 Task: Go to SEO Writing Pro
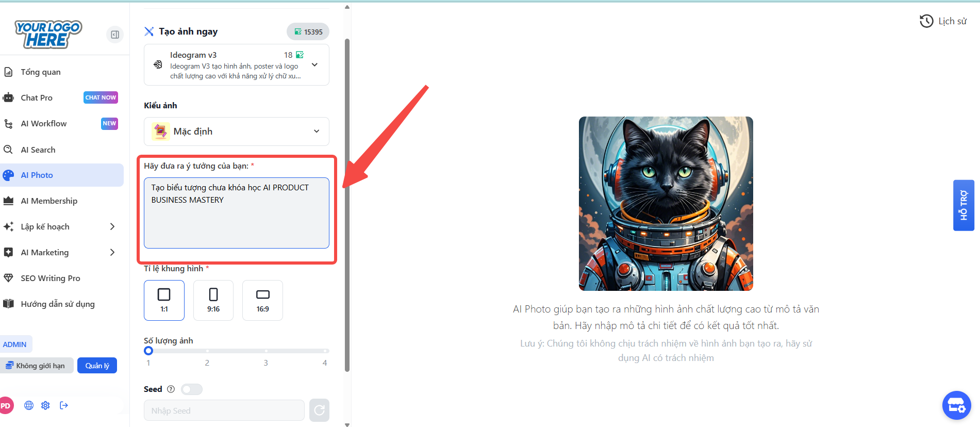click(51, 278)
